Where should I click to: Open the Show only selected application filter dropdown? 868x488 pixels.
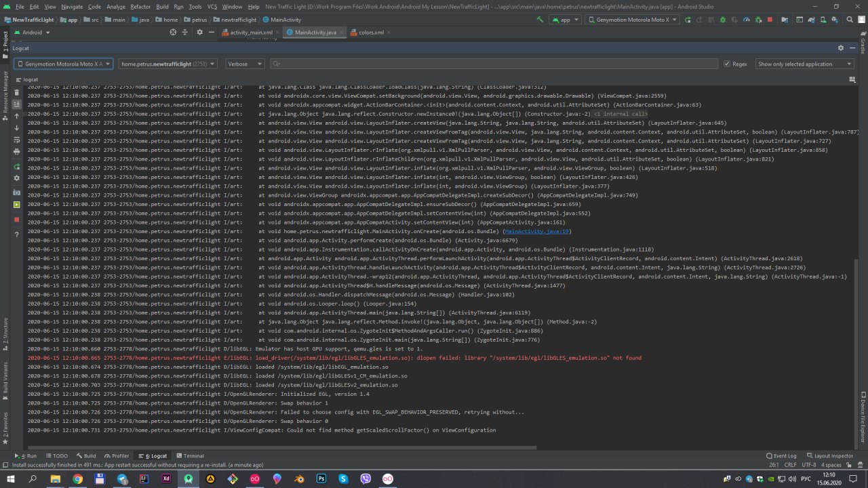(805, 64)
